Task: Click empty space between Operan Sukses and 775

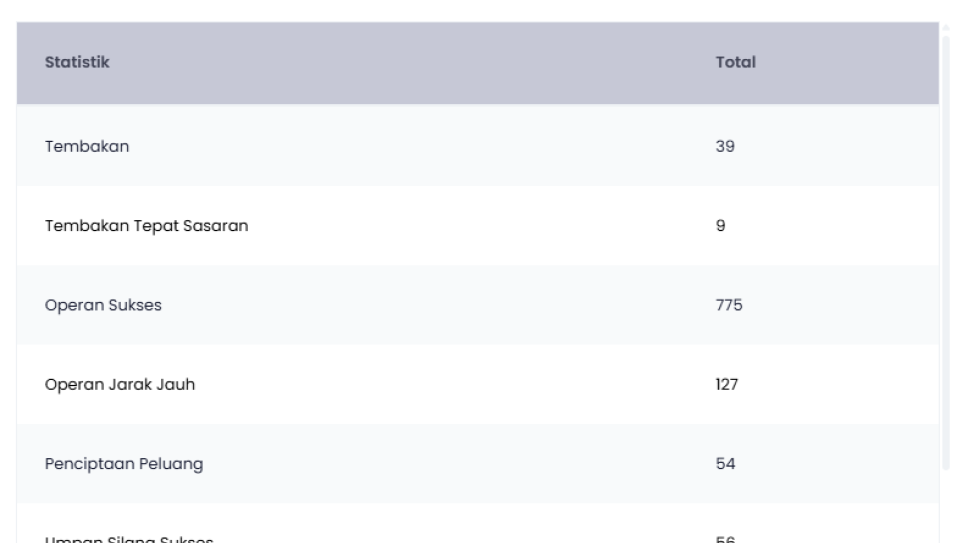Action: (x=430, y=306)
